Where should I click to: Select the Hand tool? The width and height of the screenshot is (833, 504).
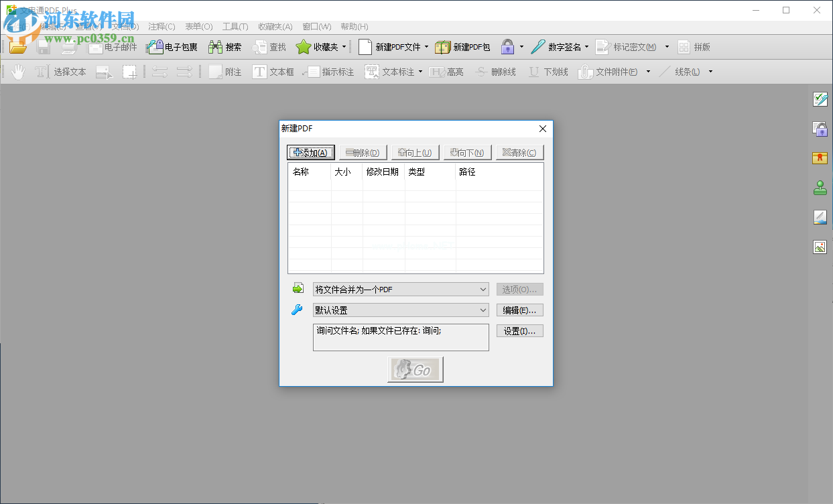[17, 71]
